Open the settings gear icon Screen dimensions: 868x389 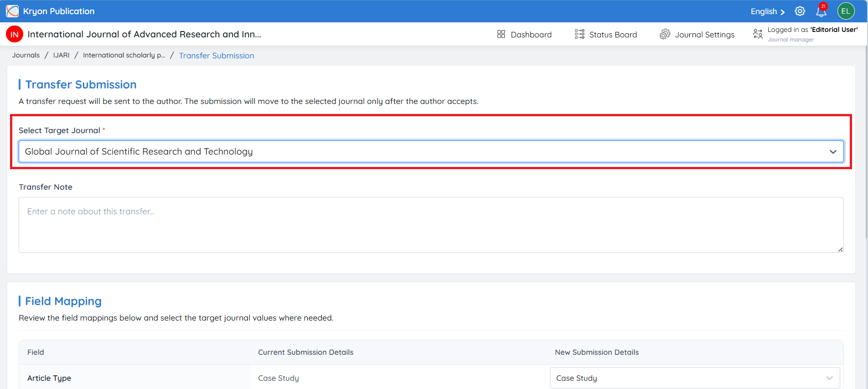click(800, 11)
